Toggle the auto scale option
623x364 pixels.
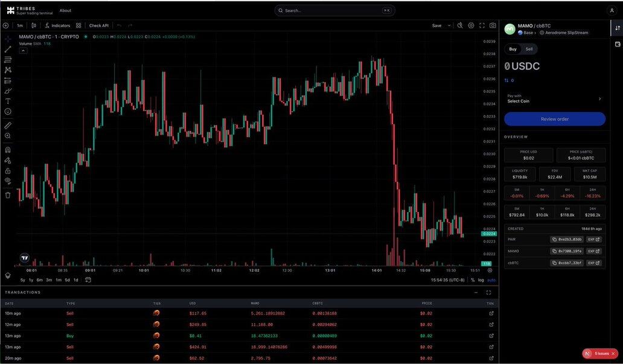(x=491, y=280)
